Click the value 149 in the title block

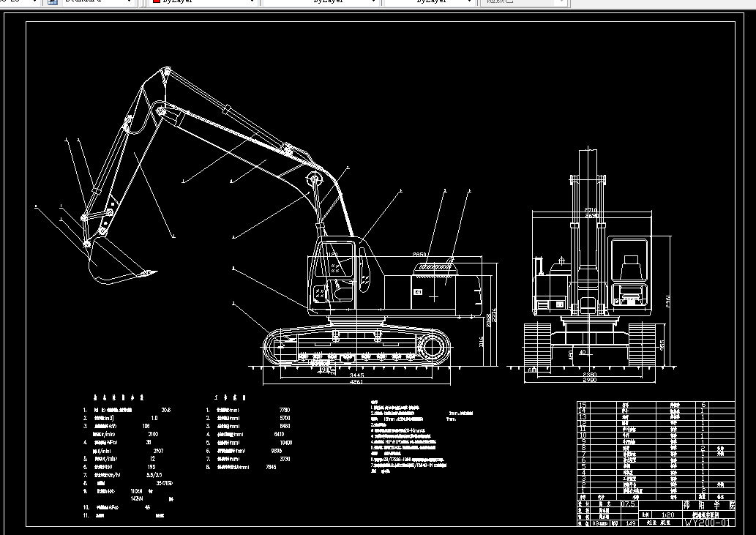point(631,523)
